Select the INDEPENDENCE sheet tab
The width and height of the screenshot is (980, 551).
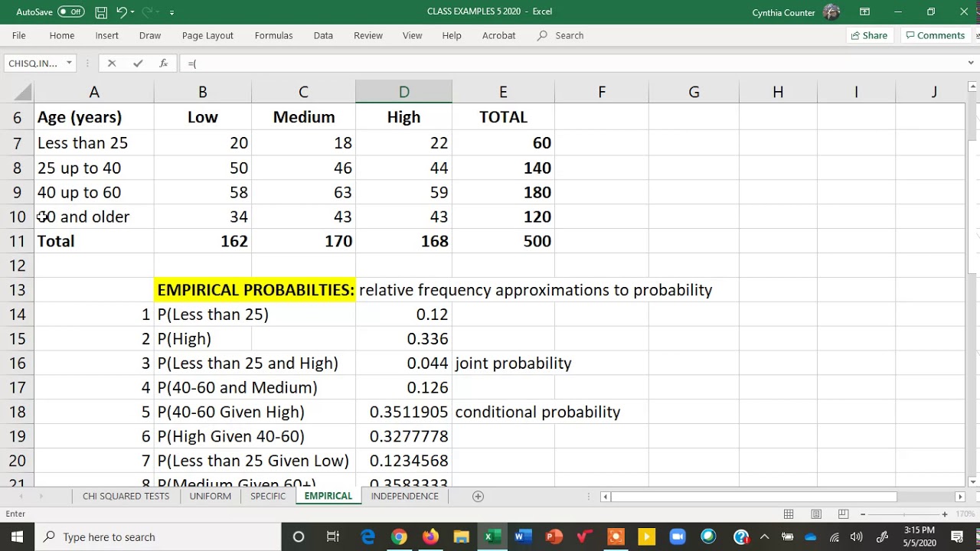pos(405,496)
